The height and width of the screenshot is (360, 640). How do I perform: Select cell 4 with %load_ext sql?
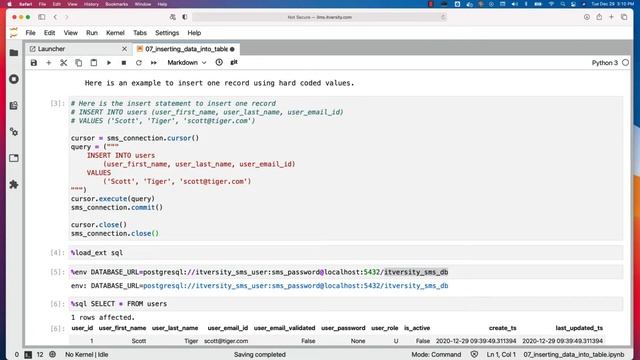click(346, 253)
